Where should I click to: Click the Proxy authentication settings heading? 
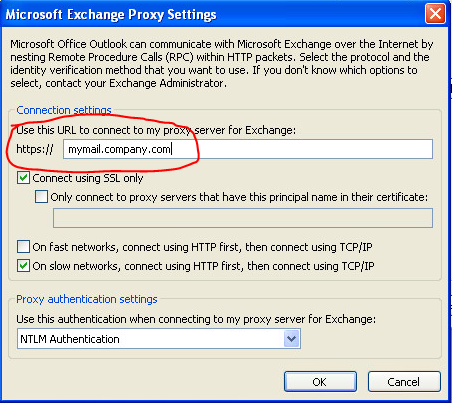pos(87,299)
